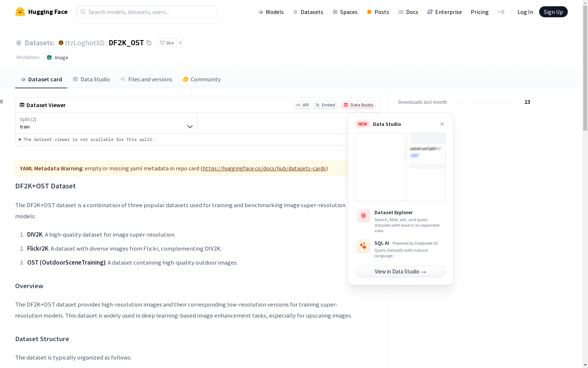Open the Files and versions tab
Image resolution: width=588 pixels, height=368 pixels.
pos(146,79)
